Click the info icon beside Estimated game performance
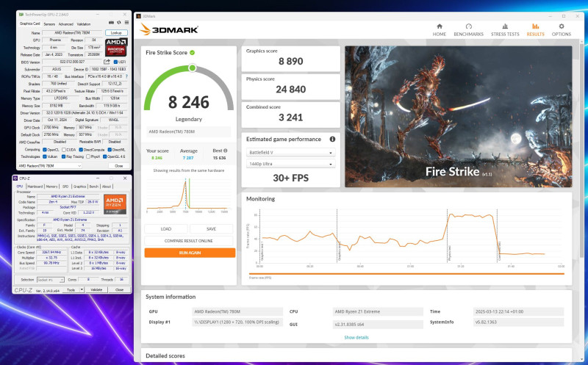Image resolution: width=588 pixels, height=365 pixels. tap(332, 139)
